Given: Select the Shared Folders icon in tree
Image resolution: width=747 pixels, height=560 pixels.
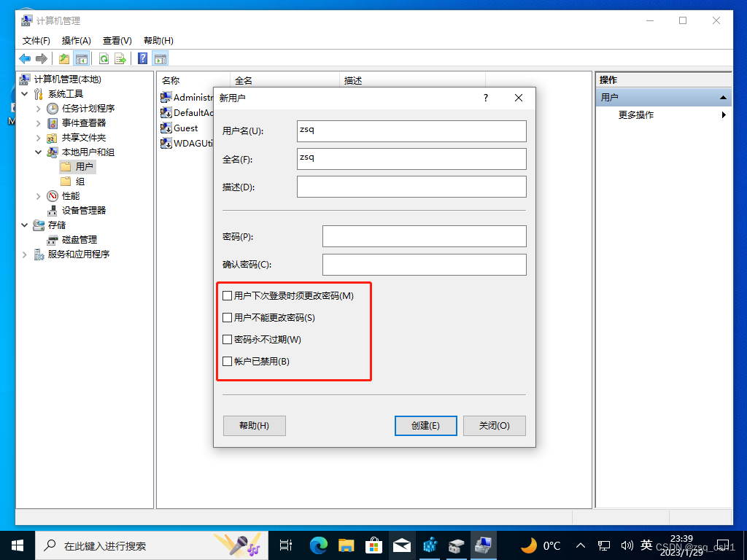Looking at the screenshot, I should pyautogui.click(x=53, y=138).
